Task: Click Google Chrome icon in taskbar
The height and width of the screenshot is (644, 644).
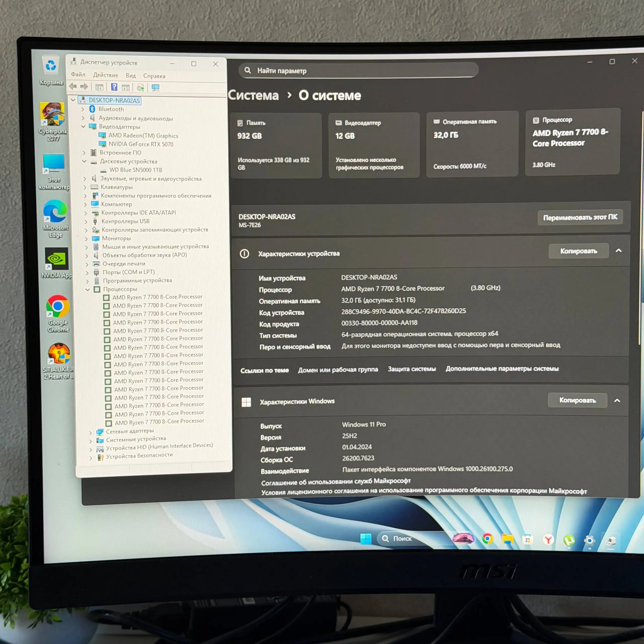Action: 487,539
